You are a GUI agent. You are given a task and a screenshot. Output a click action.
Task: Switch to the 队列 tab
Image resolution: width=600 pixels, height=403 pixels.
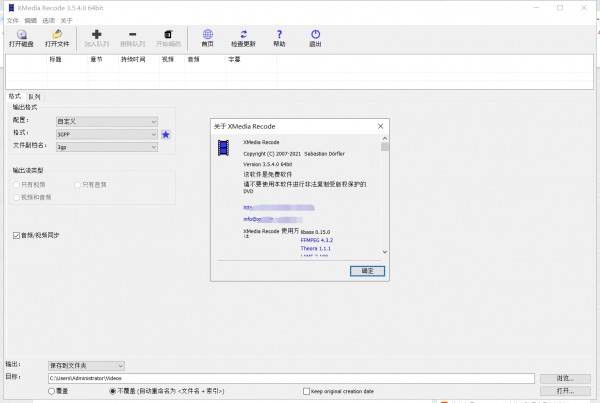[34, 97]
